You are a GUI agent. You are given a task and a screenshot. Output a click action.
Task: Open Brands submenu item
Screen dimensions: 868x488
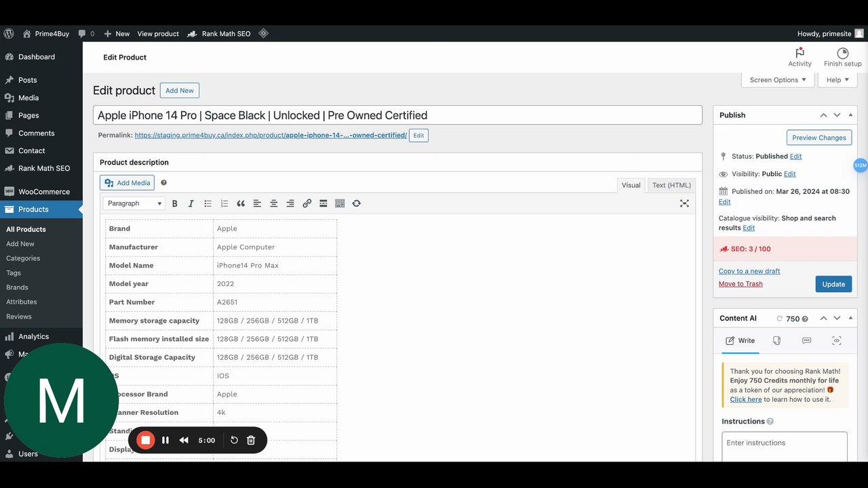coord(17,287)
